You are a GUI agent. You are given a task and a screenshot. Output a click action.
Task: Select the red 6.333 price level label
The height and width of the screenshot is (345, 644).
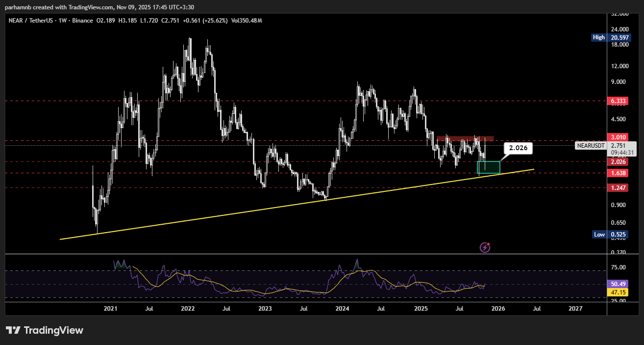(617, 101)
